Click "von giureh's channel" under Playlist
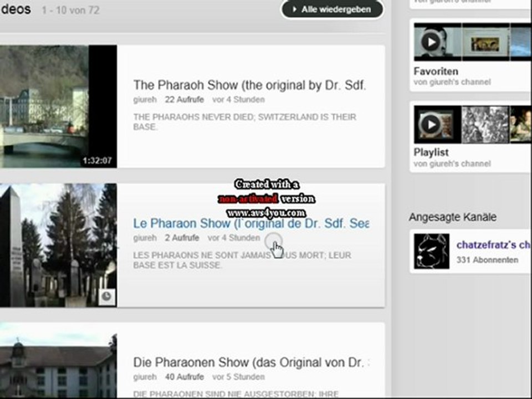The height and width of the screenshot is (399, 532). tap(452, 164)
